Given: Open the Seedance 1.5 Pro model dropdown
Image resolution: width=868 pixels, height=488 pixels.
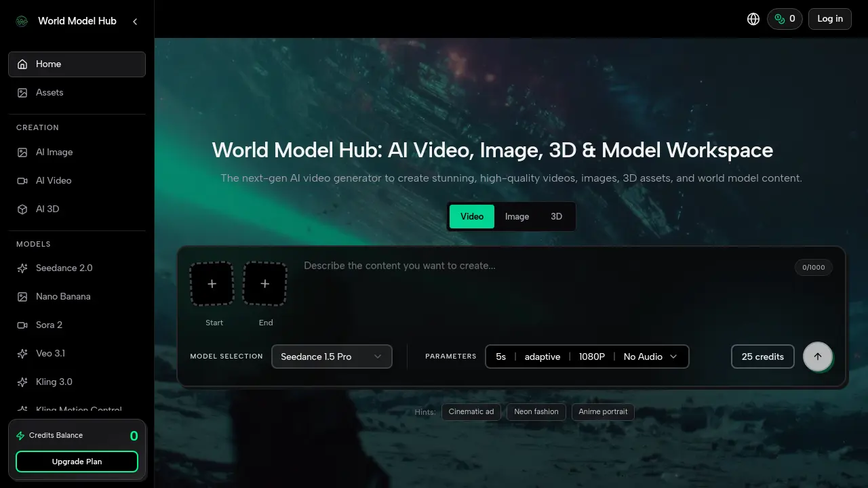Looking at the screenshot, I should coord(332,357).
